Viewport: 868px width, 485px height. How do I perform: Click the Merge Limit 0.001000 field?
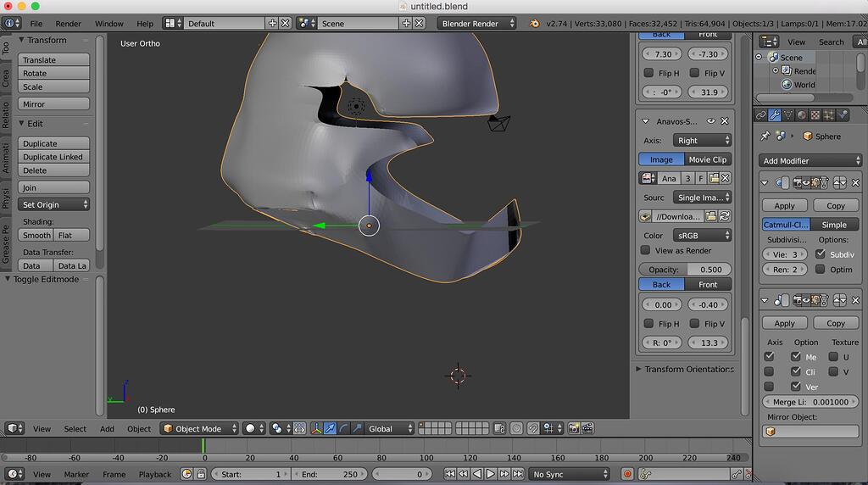pyautogui.click(x=810, y=401)
